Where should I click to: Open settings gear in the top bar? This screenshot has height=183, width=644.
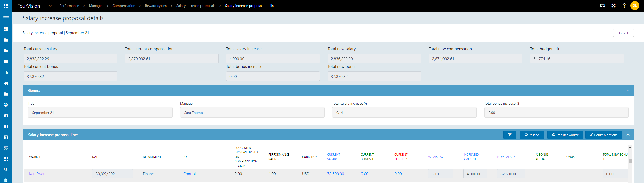coord(613,6)
